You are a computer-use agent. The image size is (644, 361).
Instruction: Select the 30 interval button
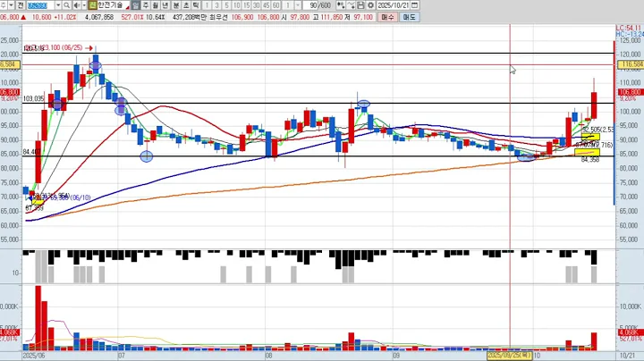point(257,5)
